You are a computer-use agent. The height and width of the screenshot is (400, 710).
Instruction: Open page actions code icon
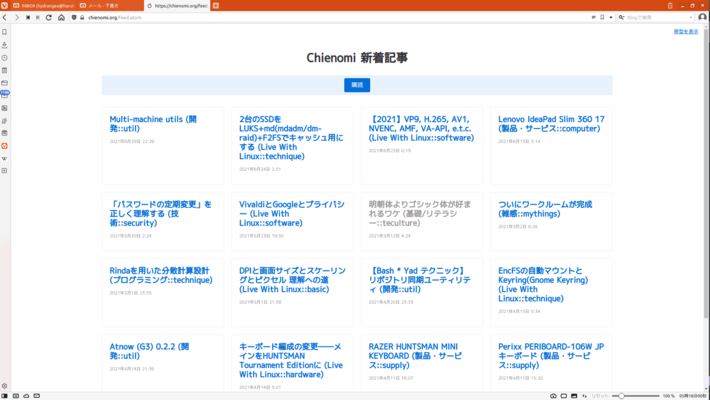pyautogui.click(x=585, y=396)
